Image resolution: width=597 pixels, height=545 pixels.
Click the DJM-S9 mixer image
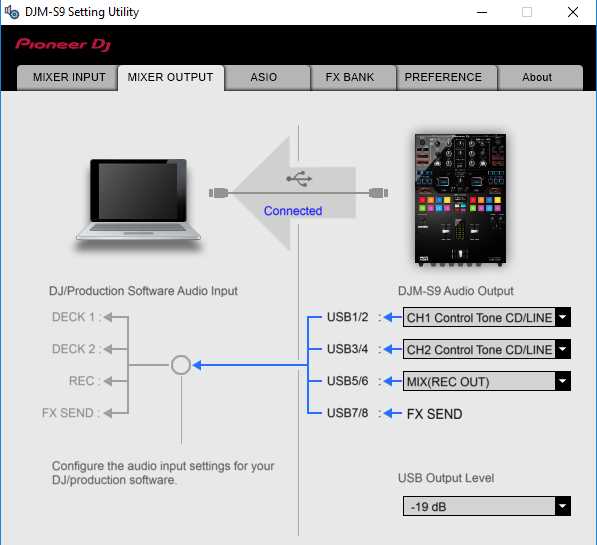(460, 200)
